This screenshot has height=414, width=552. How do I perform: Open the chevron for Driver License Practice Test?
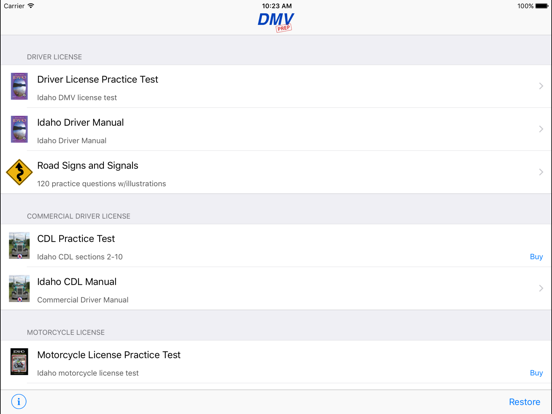click(x=541, y=86)
